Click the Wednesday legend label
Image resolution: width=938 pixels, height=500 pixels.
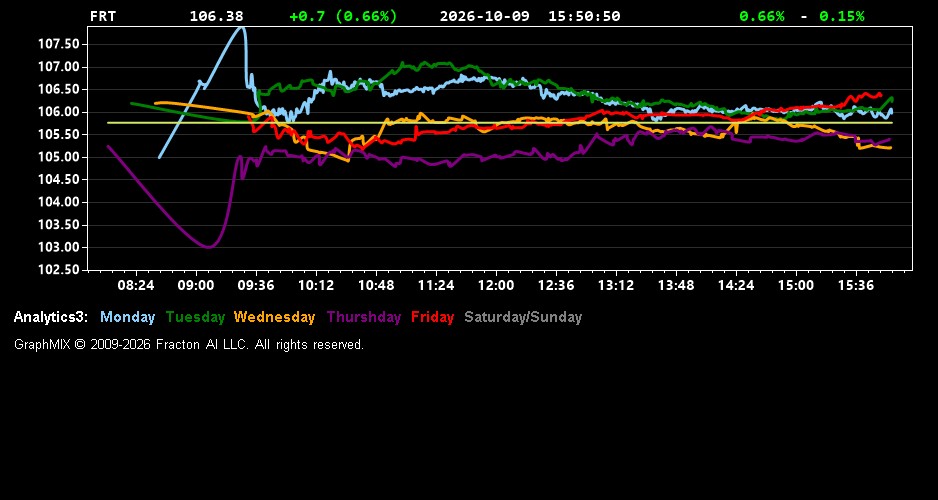pyautogui.click(x=275, y=317)
